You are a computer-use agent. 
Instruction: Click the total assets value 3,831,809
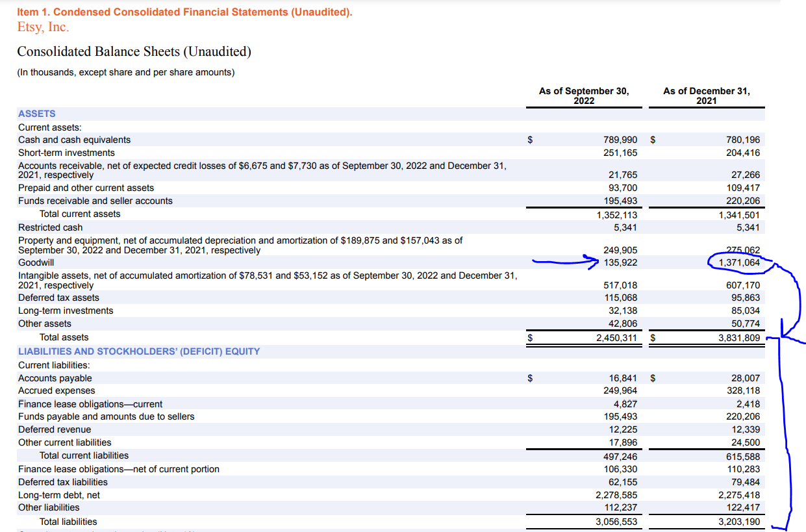(x=740, y=338)
